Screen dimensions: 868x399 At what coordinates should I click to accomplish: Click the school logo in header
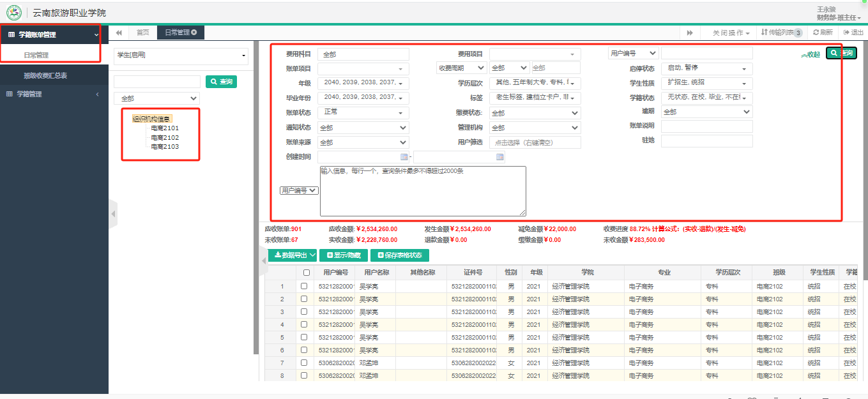coord(13,13)
